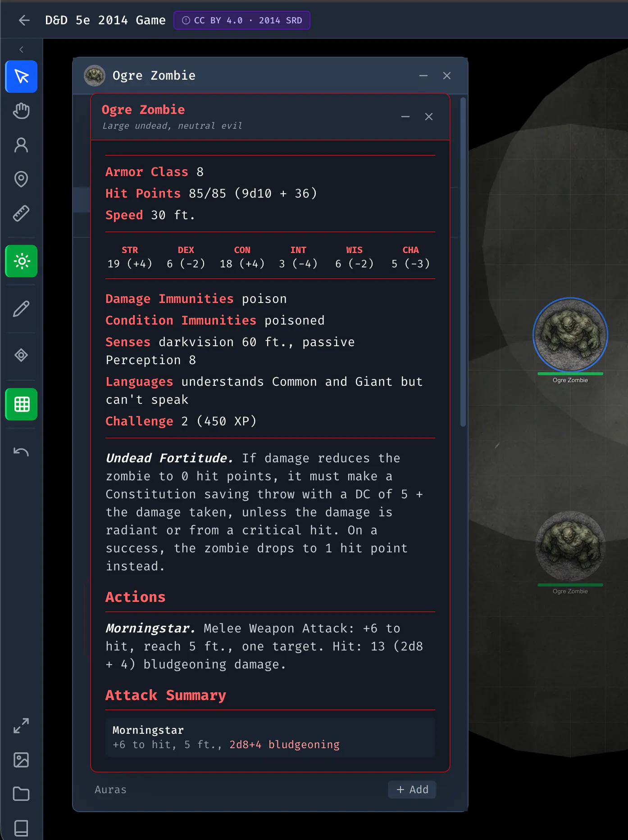Collapse the left sidebar with the chevron
Viewport: 628px width, 840px height.
coord(21,50)
